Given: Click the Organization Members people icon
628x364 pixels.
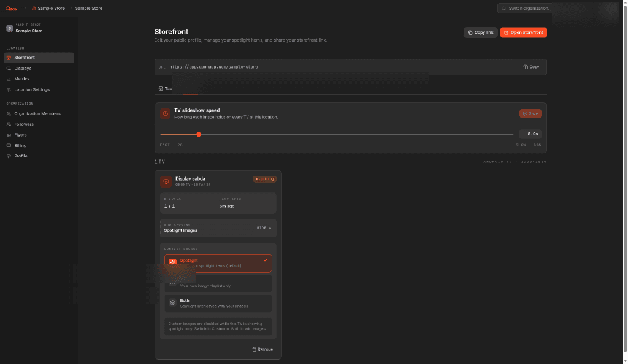Looking at the screenshot, I should point(9,113).
